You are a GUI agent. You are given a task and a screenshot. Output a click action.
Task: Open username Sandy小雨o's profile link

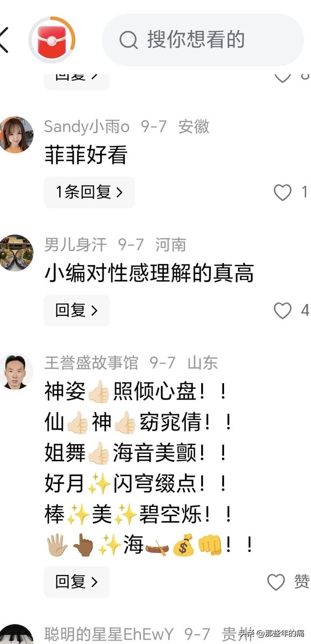87,127
